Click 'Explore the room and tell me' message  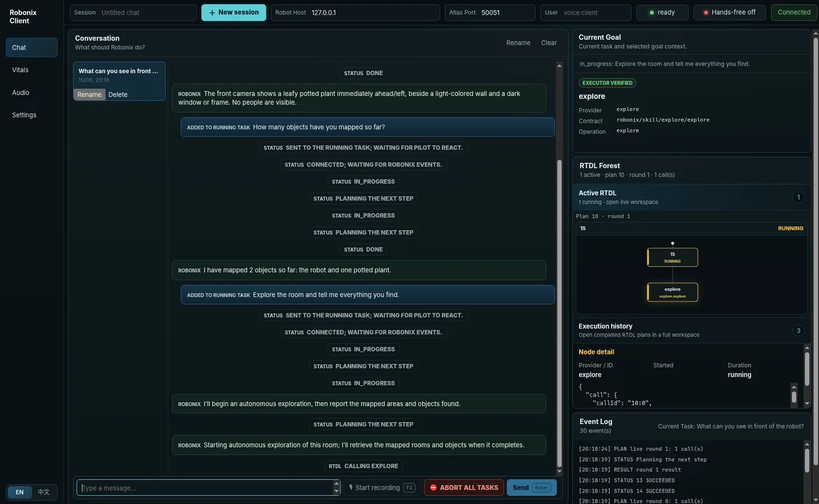(367, 295)
